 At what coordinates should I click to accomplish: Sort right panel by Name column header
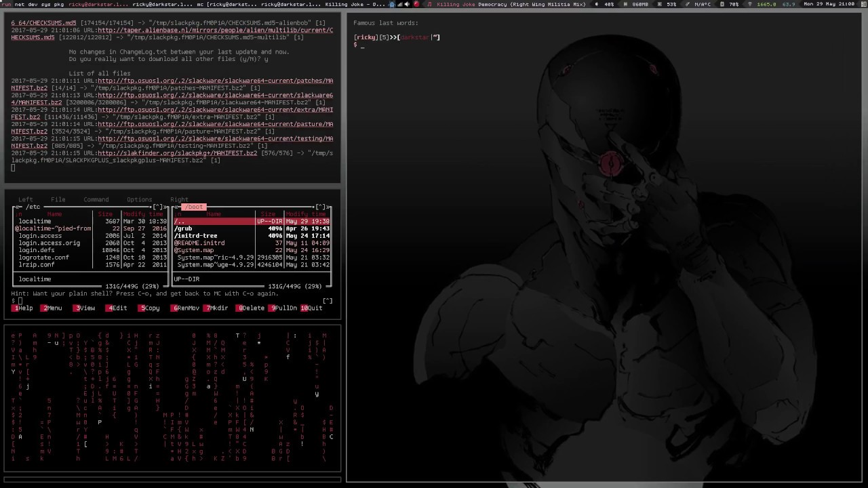click(214, 214)
